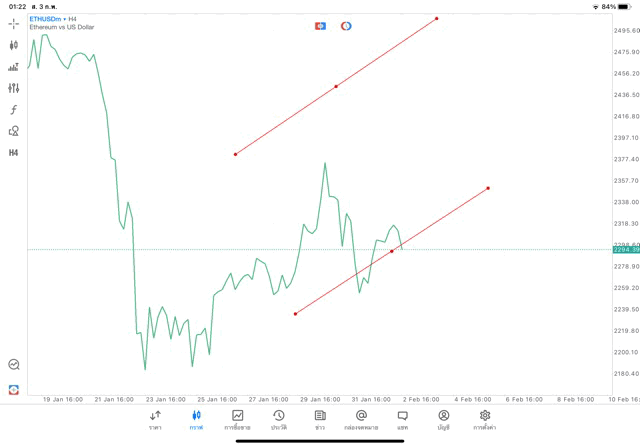
Task: Open the กล่องจดหมาย (Mailbox) tab
Action: (361, 420)
